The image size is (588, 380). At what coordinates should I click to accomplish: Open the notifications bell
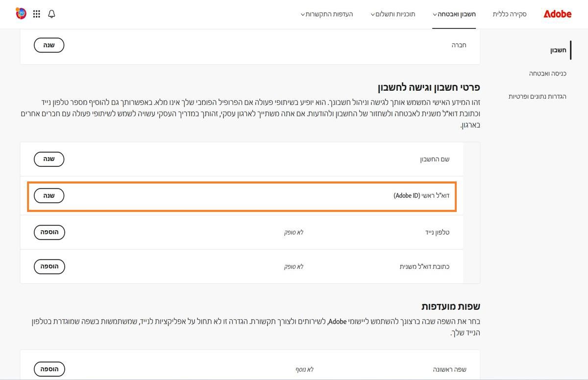[51, 14]
